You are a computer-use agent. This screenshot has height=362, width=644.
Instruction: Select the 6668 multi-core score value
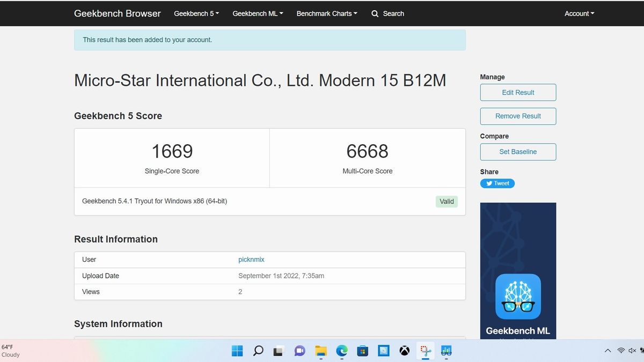click(x=367, y=151)
